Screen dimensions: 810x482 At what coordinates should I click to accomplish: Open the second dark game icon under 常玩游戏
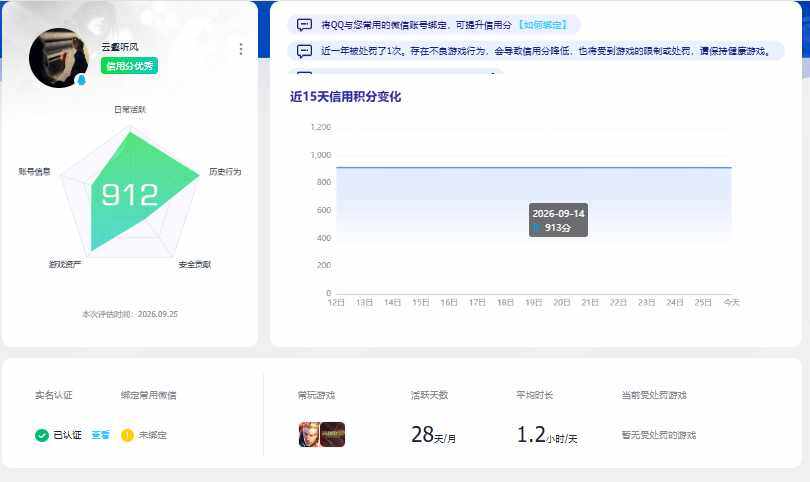pyautogui.click(x=333, y=434)
